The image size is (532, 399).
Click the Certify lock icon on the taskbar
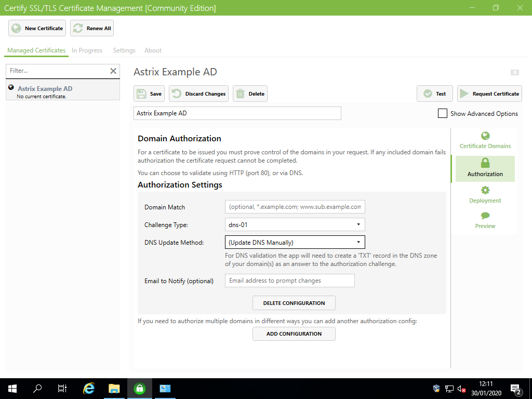click(139, 388)
